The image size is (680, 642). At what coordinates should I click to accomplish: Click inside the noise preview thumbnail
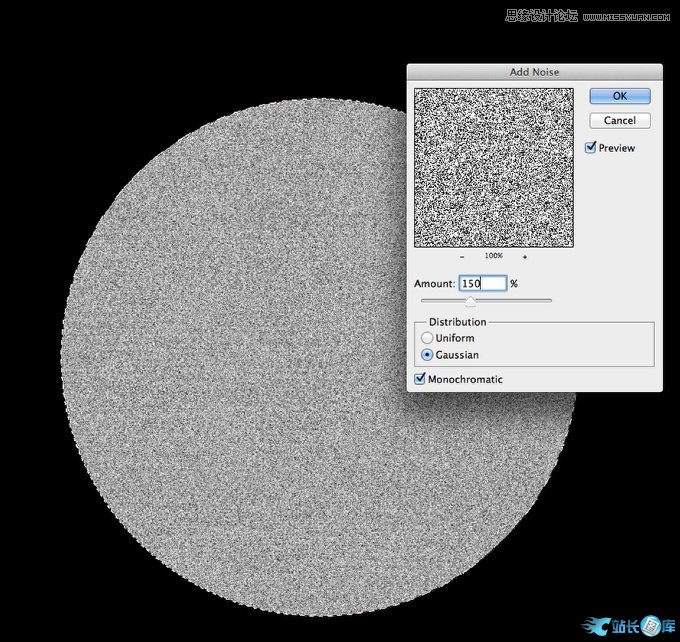[x=493, y=167]
